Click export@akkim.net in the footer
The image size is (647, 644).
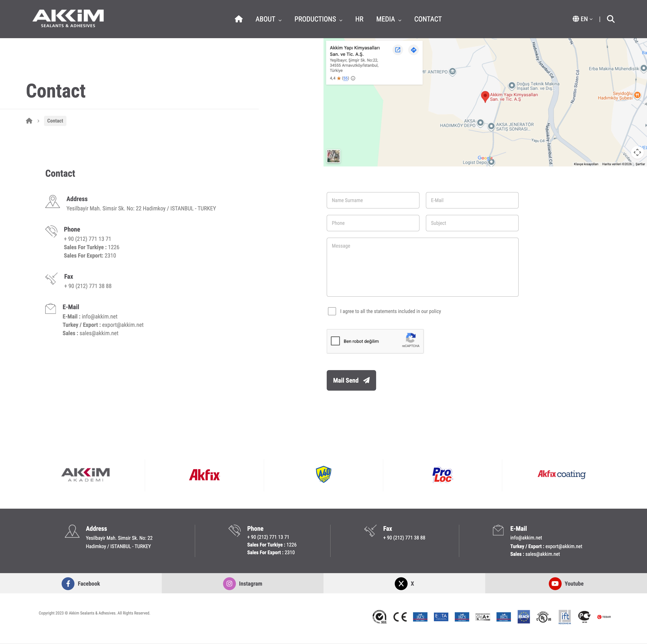(x=564, y=546)
